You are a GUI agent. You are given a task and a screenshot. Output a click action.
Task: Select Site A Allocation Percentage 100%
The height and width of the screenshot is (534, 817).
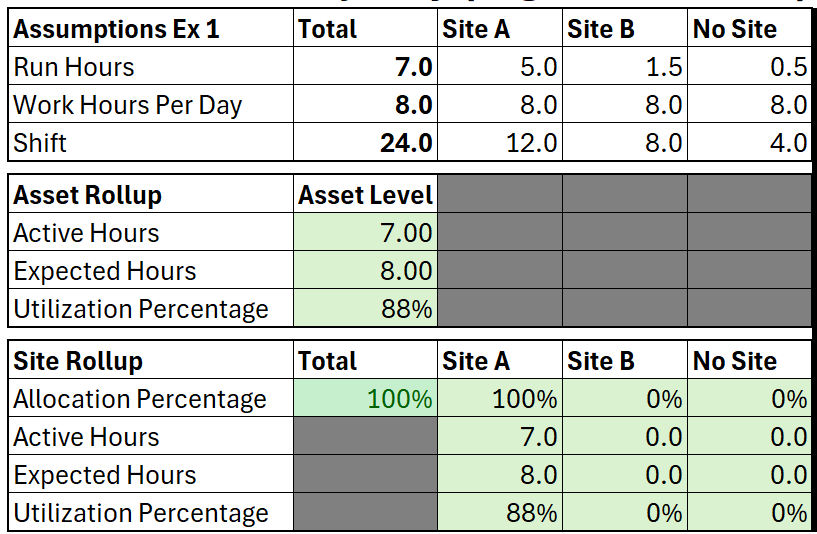tap(500, 398)
